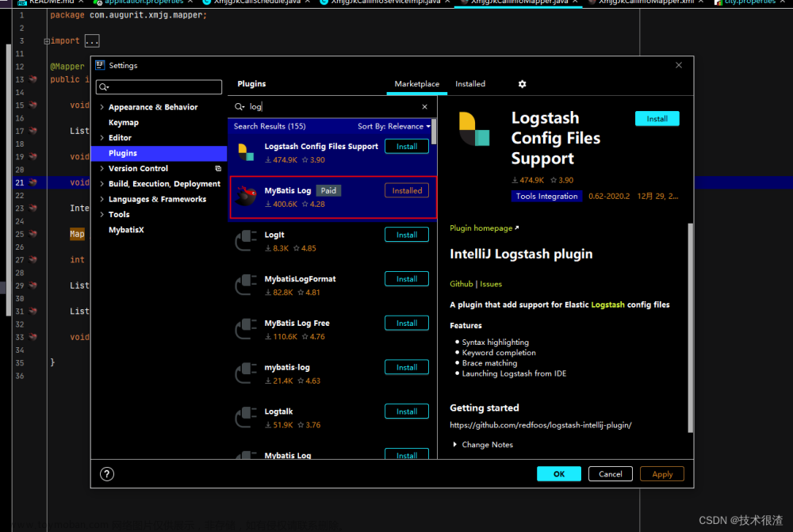
Task: Click Install in the plugin details pane
Action: pos(657,119)
